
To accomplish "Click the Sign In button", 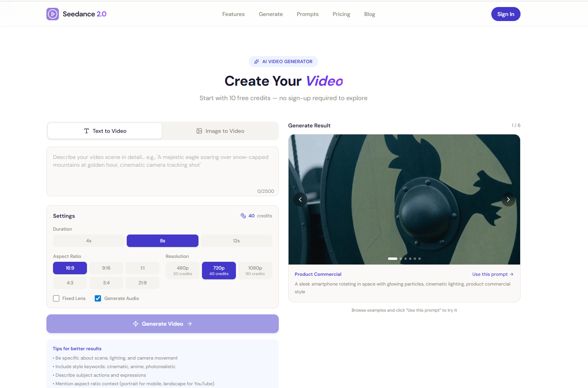I will 505,14.
